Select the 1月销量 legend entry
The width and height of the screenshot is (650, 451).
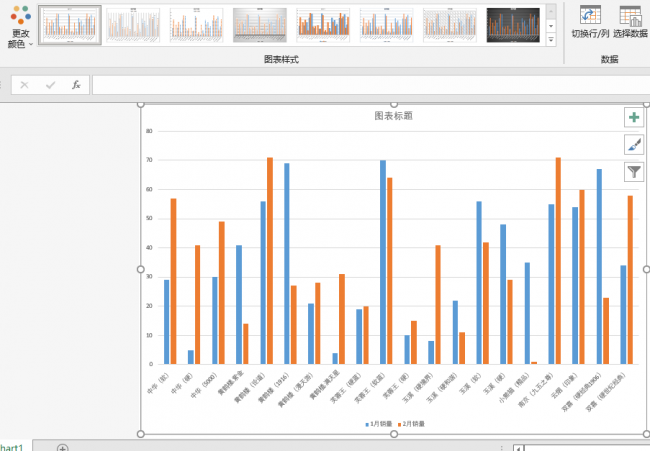click(378, 424)
